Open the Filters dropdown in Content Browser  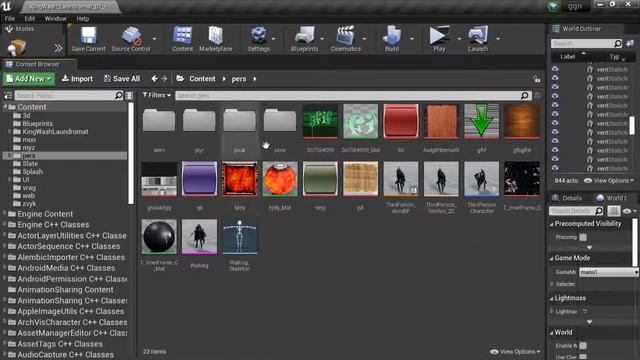[x=157, y=95]
